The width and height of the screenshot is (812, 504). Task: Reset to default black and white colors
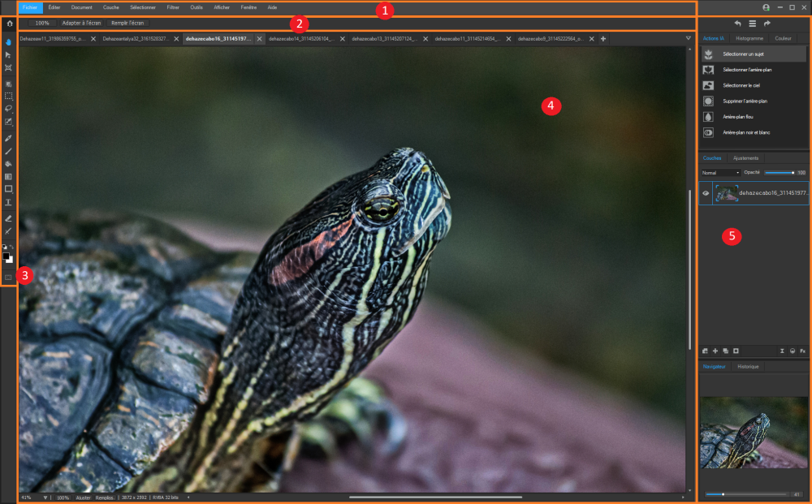click(x=5, y=248)
